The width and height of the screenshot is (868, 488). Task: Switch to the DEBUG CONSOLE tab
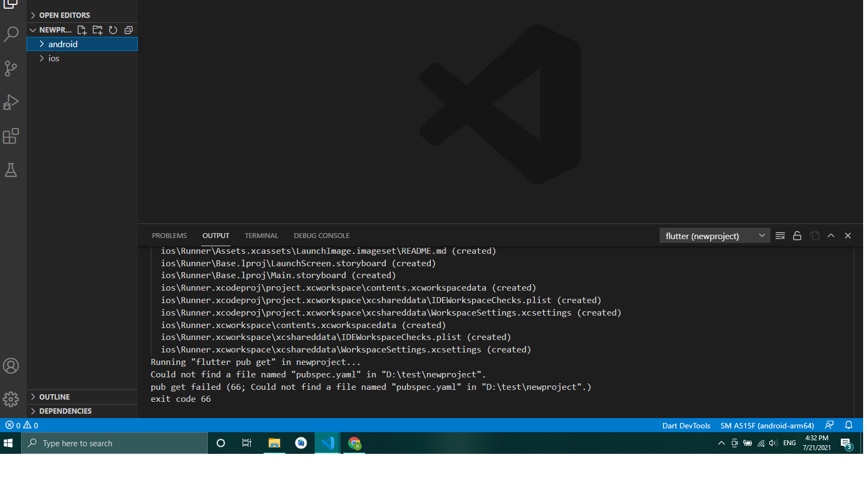pos(321,235)
